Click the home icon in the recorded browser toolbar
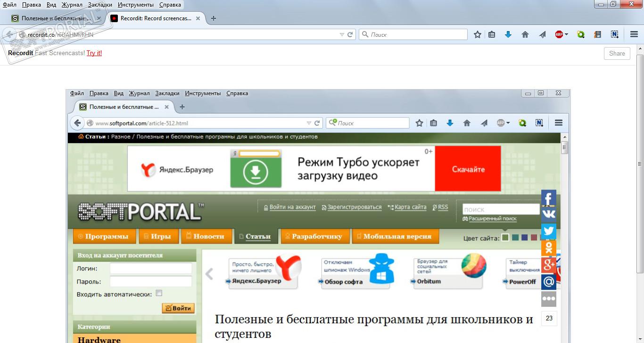The image size is (644, 343). pos(467,123)
